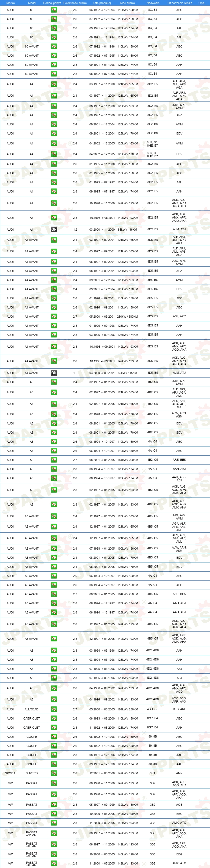Select the 03.2000 -> 11.2000 production years cell
Viewport: 210px width, 868px height.
point(102,230)
